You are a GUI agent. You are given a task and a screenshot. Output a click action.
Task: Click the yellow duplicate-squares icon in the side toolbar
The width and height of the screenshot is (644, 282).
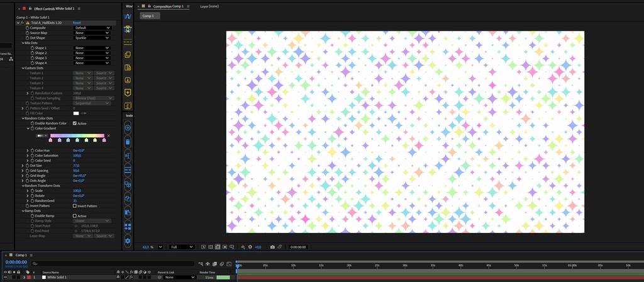[x=128, y=55]
